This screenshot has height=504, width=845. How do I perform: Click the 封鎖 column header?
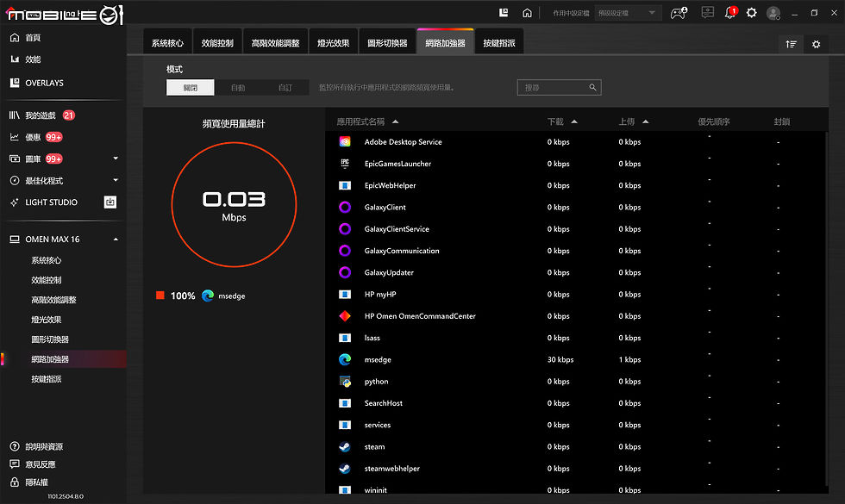click(x=782, y=121)
